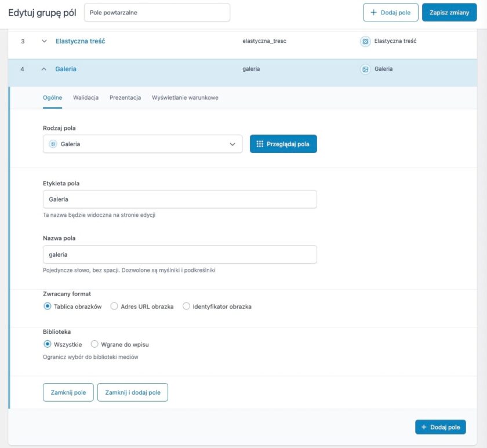This screenshot has width=487, height=448.
Task: Focus the Nazwa pola input field
Action: pyautogui.click(x=180, y=254)
